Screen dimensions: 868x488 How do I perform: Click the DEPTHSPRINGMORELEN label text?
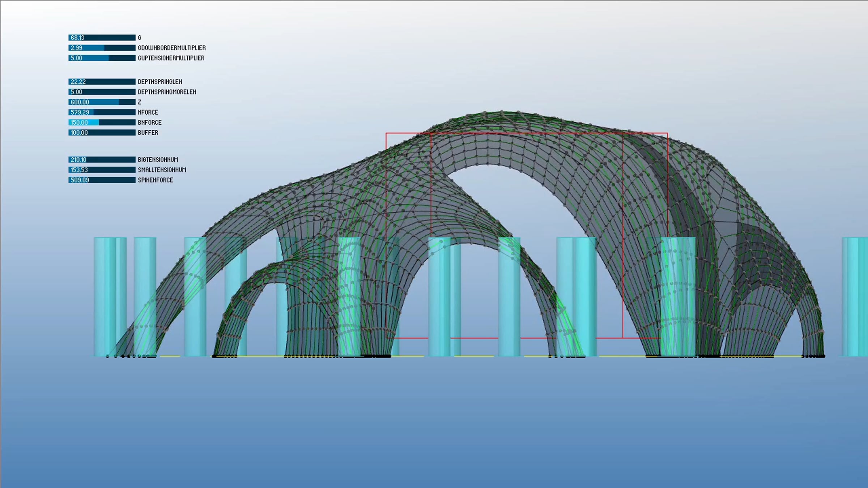(x=167, y=92)
